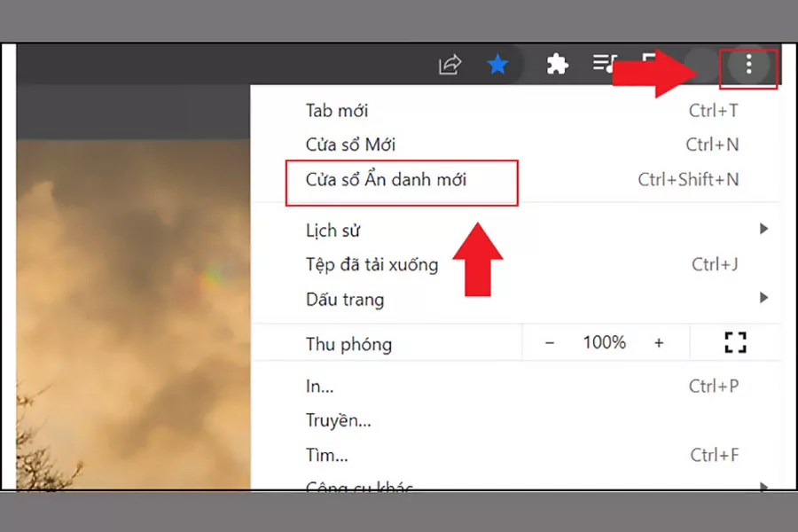Decrease zoom with the minus button
Screen dimensions: 798x532
click(x=549, y=343)
